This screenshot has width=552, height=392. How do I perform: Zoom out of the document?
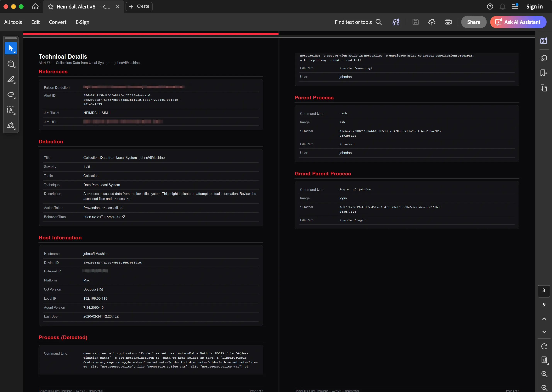click(544, 388)
